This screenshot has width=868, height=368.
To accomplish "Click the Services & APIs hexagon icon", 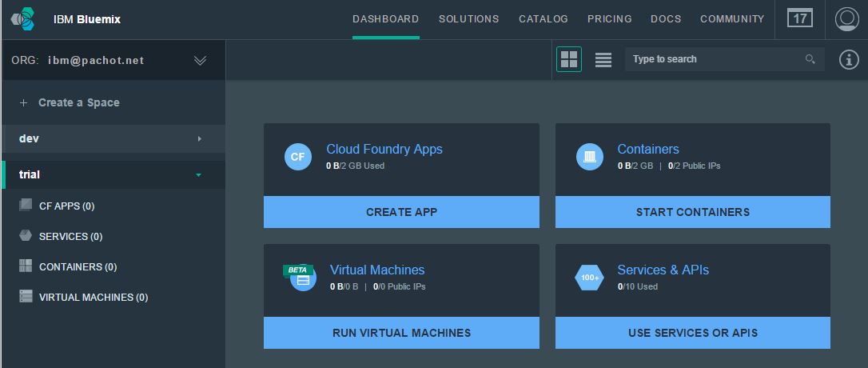I will coord(590,278).
